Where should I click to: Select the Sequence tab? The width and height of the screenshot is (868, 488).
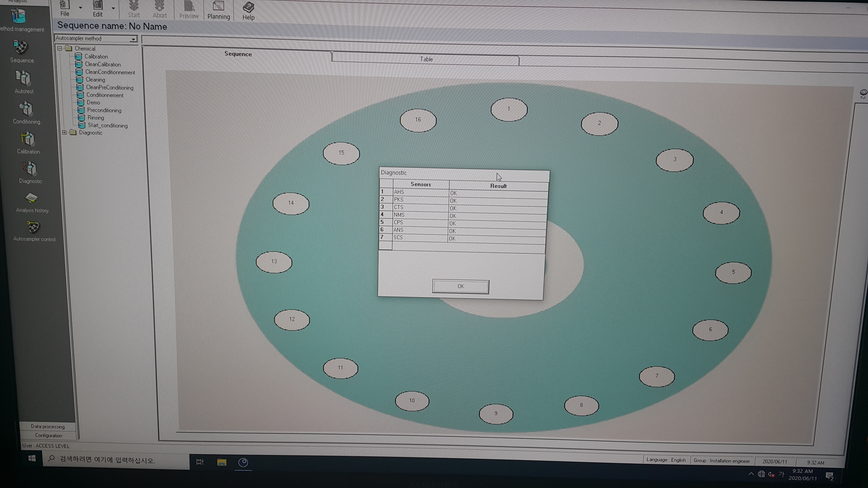click(238, 54)
